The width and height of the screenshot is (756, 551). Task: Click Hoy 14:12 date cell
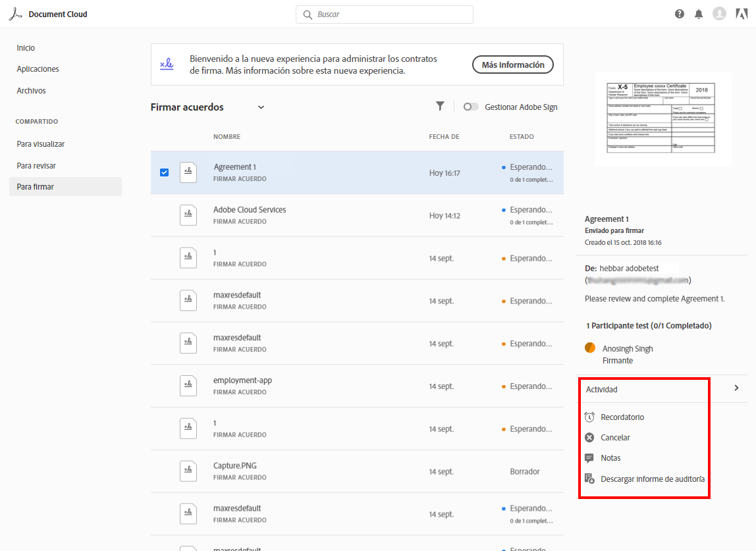(x=445, y=215)
